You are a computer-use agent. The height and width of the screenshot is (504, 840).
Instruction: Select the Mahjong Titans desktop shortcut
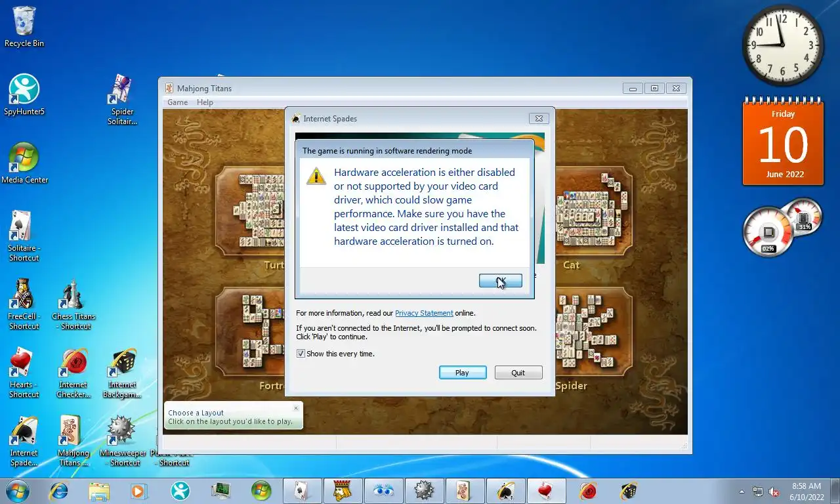73,441
